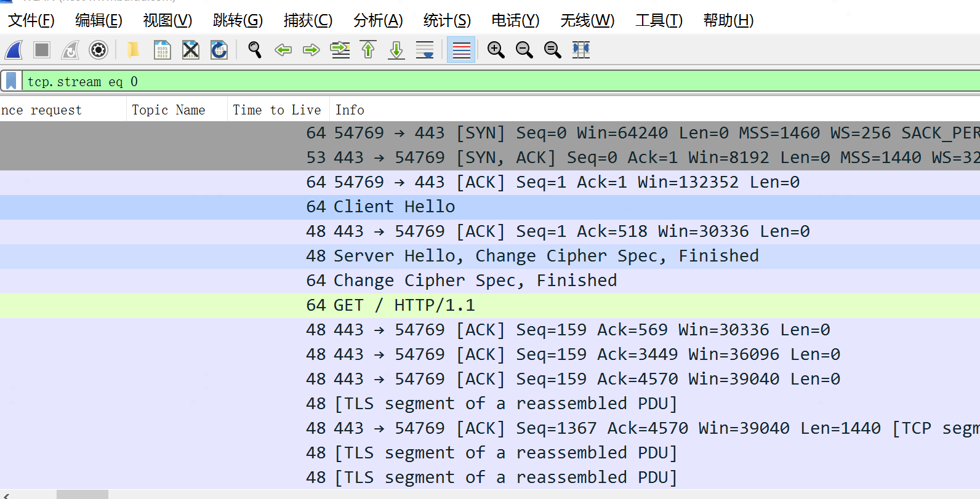
Task: Click the zoom in magnifier icon
Action: tap(496, 50)
